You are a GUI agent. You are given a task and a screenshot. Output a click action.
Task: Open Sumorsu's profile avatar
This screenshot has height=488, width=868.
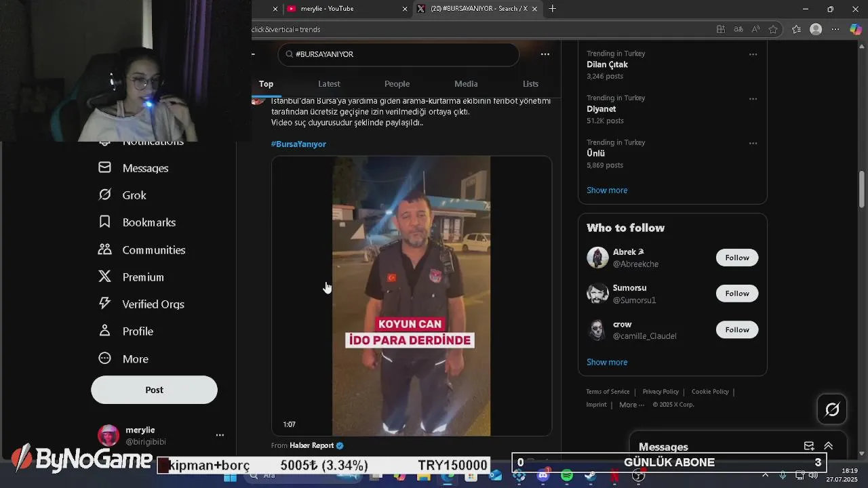(x=597, y=293)
